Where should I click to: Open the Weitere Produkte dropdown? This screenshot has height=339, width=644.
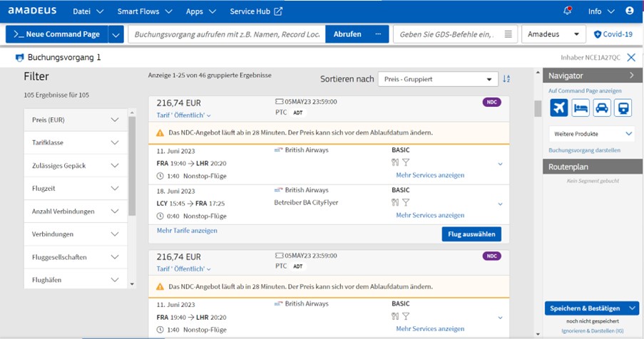[x=591, y=134]
